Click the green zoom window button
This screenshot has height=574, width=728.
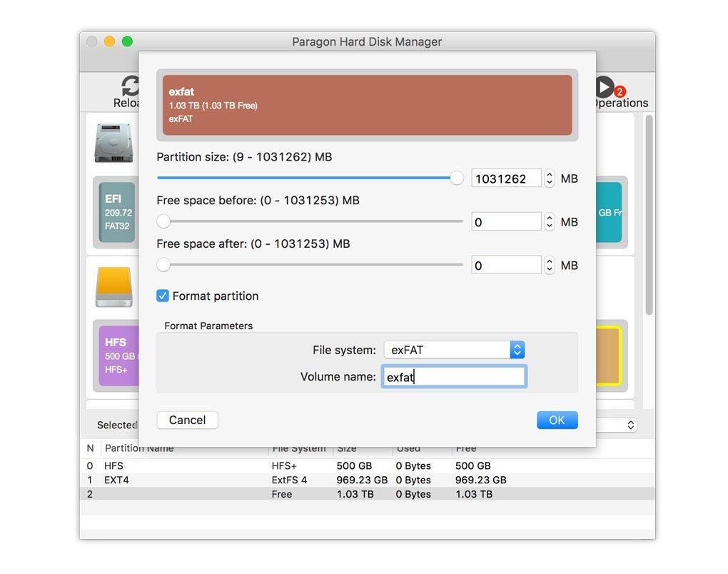coord(127,41)
